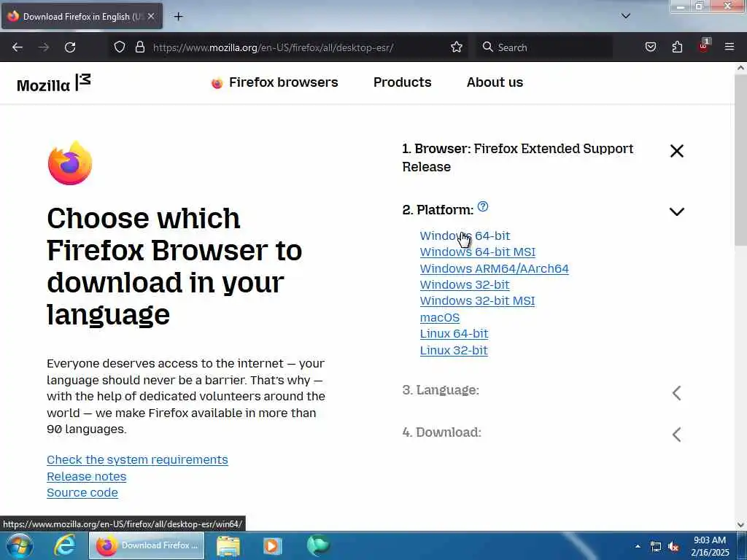Image resolution: width=747 pixels, height=560 pixels.
Task: Clear the Browser selection with the X
Action: pyautogui.click(x=676, y=152)
